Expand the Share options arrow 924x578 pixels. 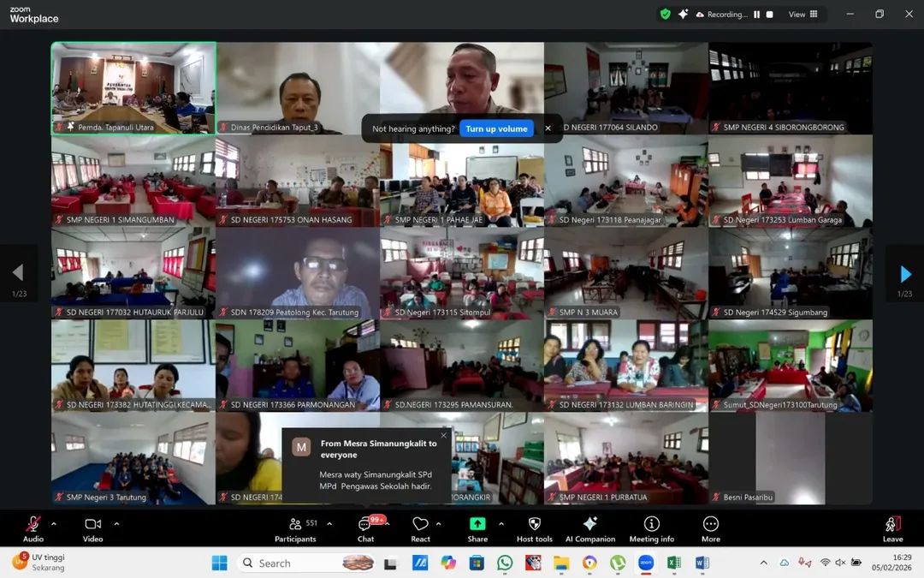coord(501,523)
